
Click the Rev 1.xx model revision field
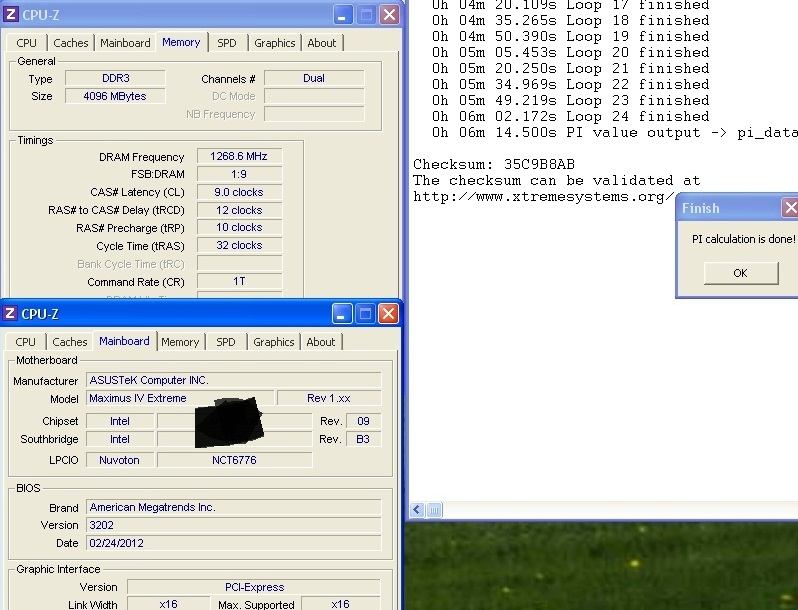[x=329, y=398]
